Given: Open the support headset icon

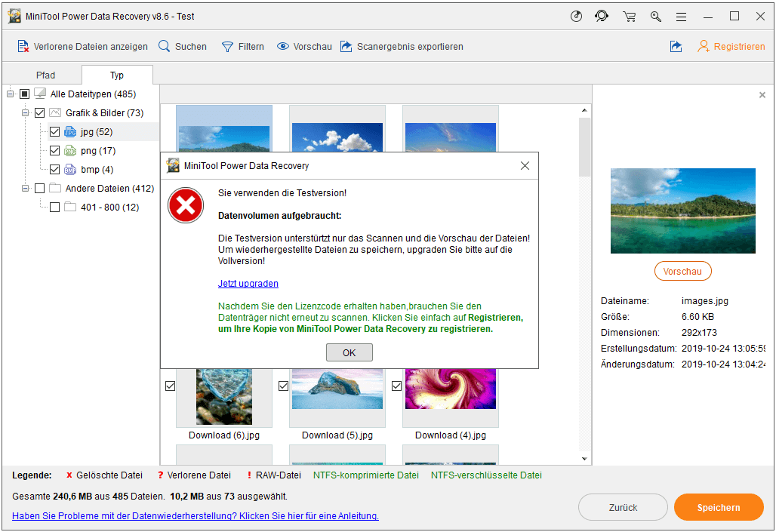Looking at the screenshot, I should pos(602,17).
